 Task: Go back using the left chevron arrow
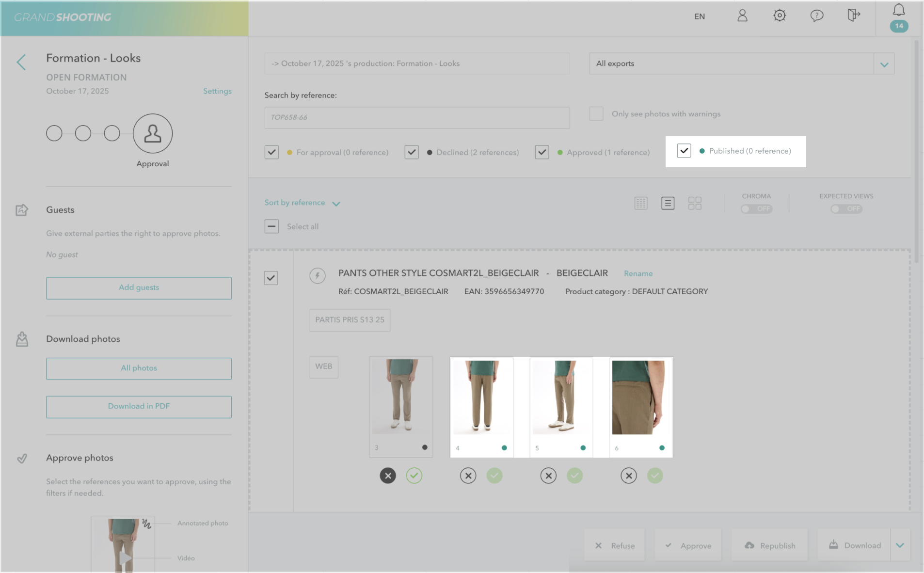click(21, 62)
